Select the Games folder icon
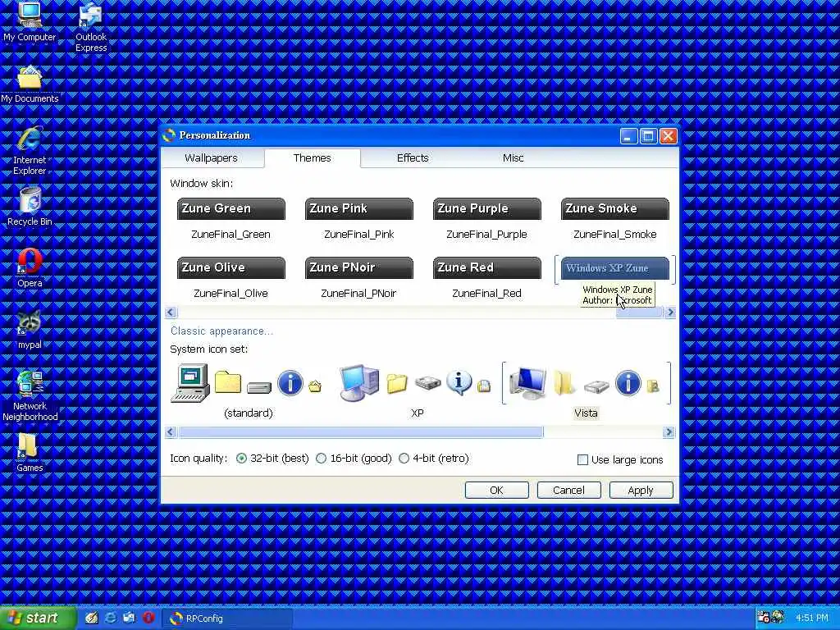Screen dimensions: 840x630 30,453
